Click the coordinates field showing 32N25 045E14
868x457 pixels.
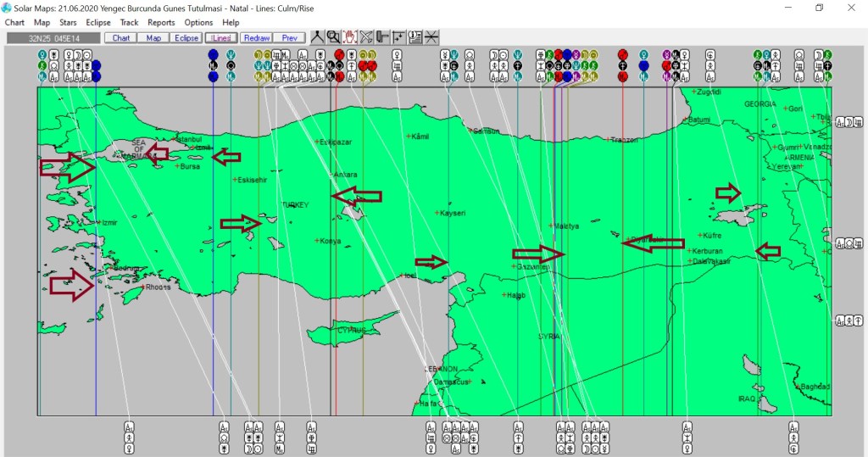[53, 38]
